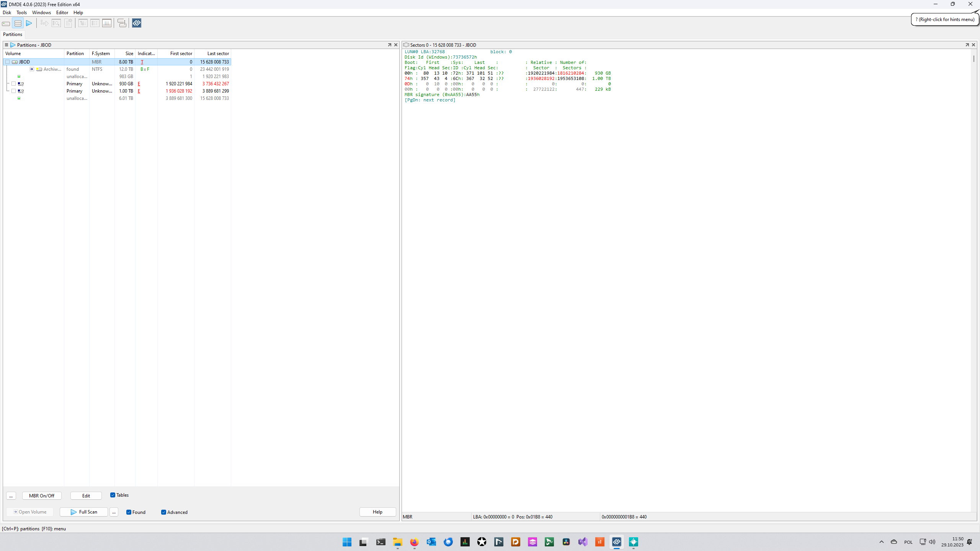Viewport: 980px width, 551px height.
Task: Start a Full Scan
Action: tap(84, 512)
